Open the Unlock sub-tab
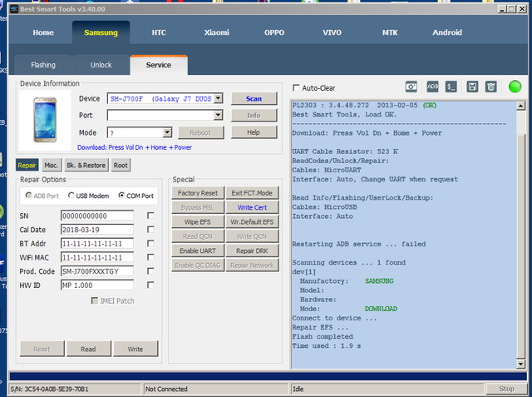The width and height of the screenshot is (532, 397). 101,65
